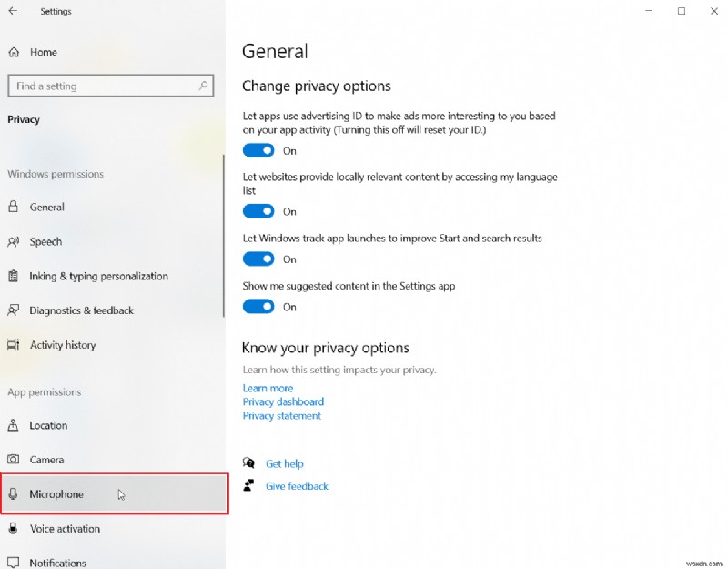728x569 pixels.
Task: Click the Find a setting search box
Action: [111, 85]
